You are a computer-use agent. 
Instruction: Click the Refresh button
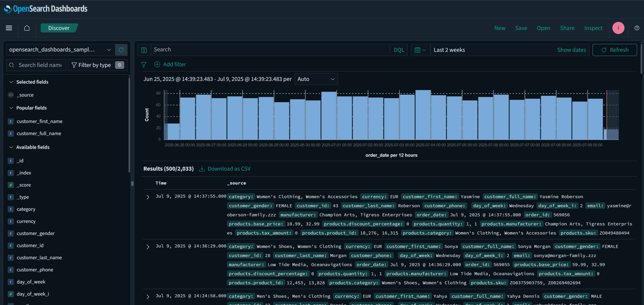[615, 50]
